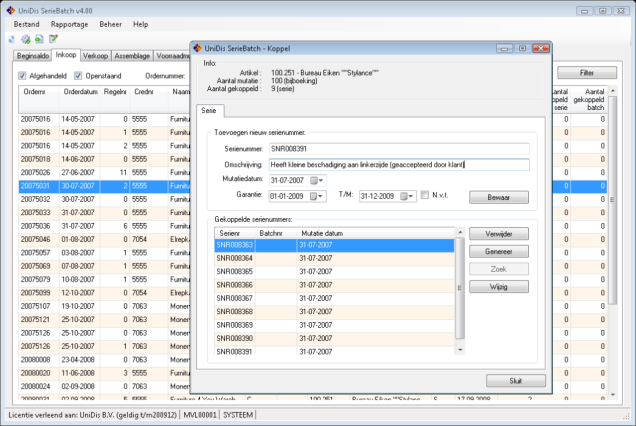
Task: Expand the Garantie from-date dropdown arrow
Action: [321, 196]
